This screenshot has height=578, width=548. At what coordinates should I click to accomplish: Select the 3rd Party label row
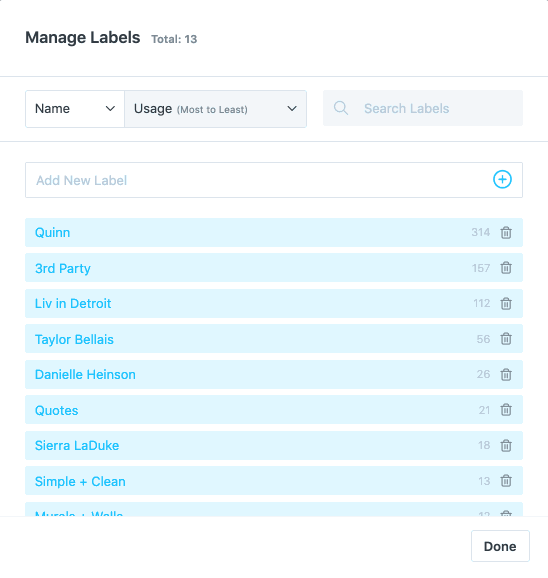click(x=274, y=268)
